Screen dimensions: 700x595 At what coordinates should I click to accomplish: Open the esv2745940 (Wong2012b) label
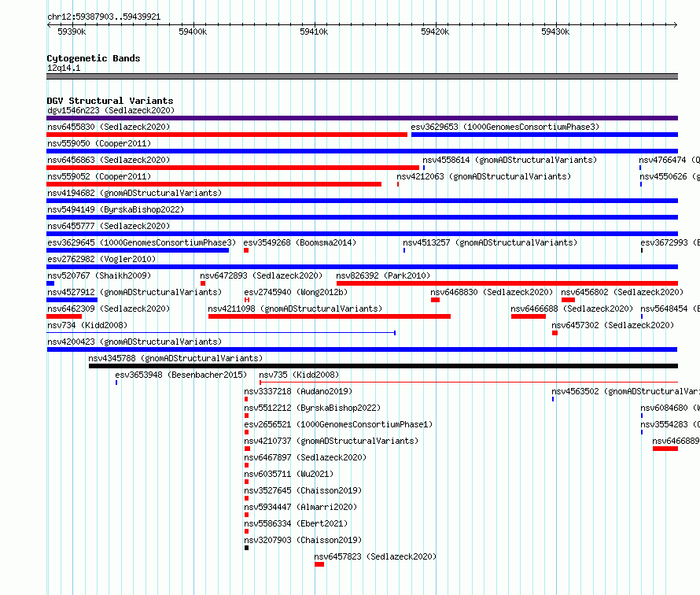point(296,292)
